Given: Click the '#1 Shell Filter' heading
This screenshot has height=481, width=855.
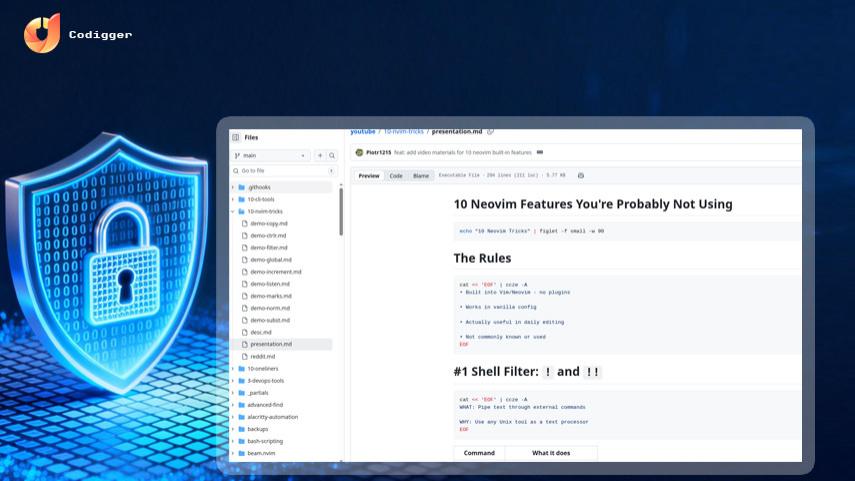Looking at the screenshot, I should [527, 371].
